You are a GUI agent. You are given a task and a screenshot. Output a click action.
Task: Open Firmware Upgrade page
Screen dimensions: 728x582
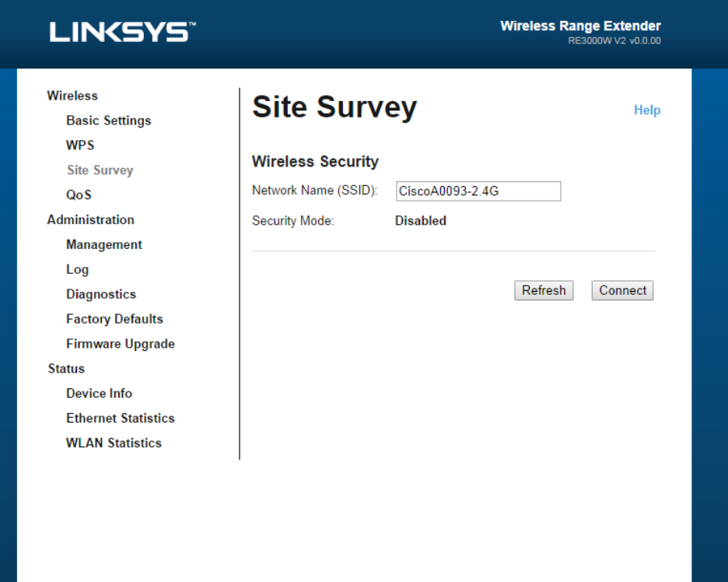coord(121,344)
